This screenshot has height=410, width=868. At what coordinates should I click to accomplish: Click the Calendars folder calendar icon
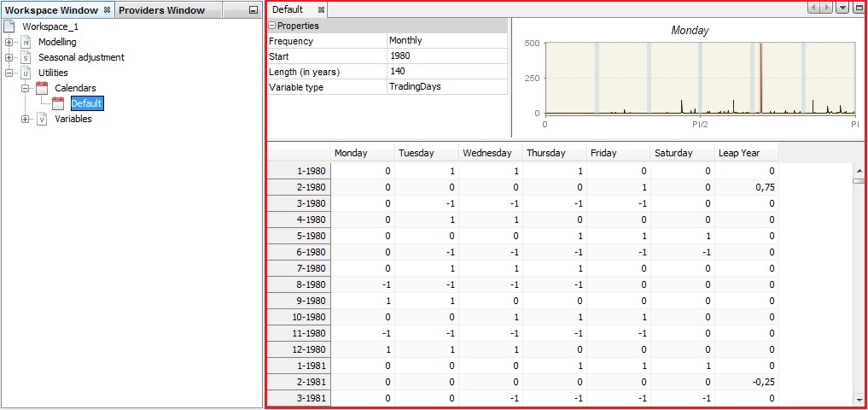pyautogui.click(x=42, y=88)
